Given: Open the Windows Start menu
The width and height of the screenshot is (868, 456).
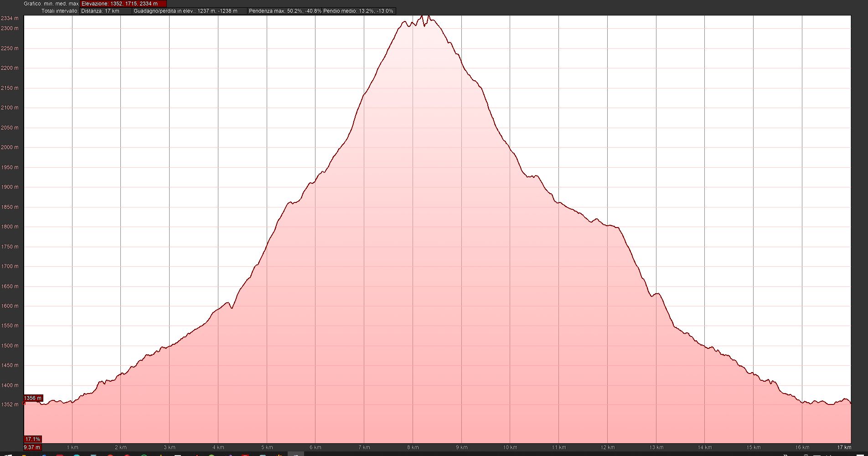Looking at the screenshot, I should (6, 454).
